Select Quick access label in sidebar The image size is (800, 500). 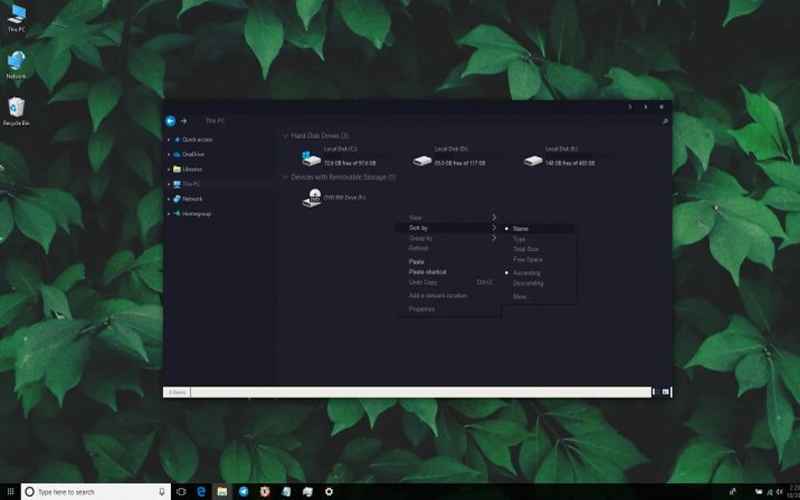[197, 139]
